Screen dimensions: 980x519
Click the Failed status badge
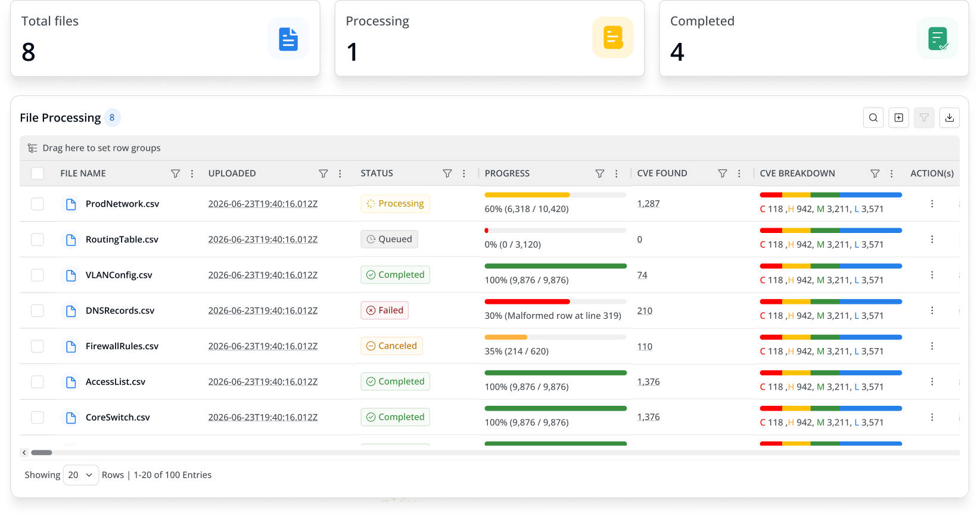[x=384, y=310]
